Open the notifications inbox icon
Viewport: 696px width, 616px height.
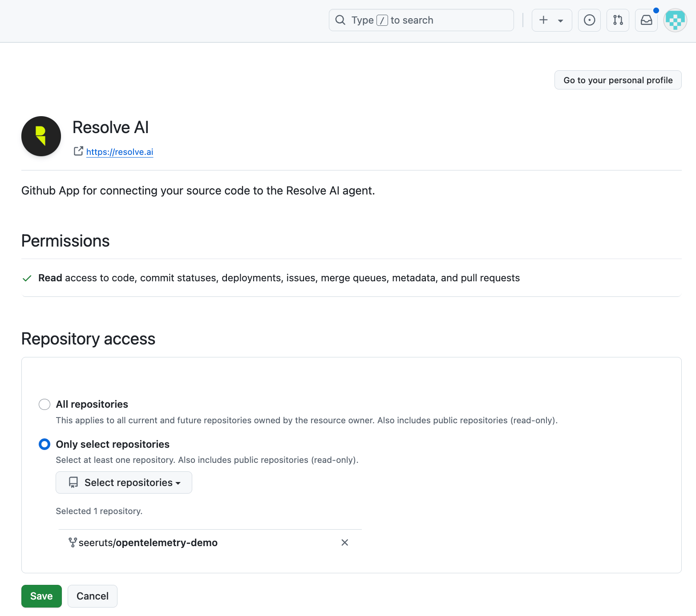click(646, 20)
